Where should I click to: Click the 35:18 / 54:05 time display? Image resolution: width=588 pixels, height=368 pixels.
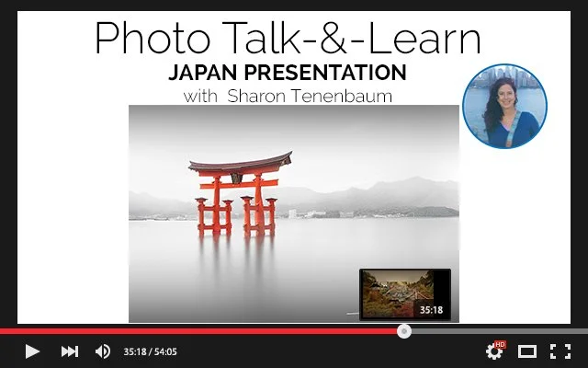pyautogui.click(x=151, y=351)
